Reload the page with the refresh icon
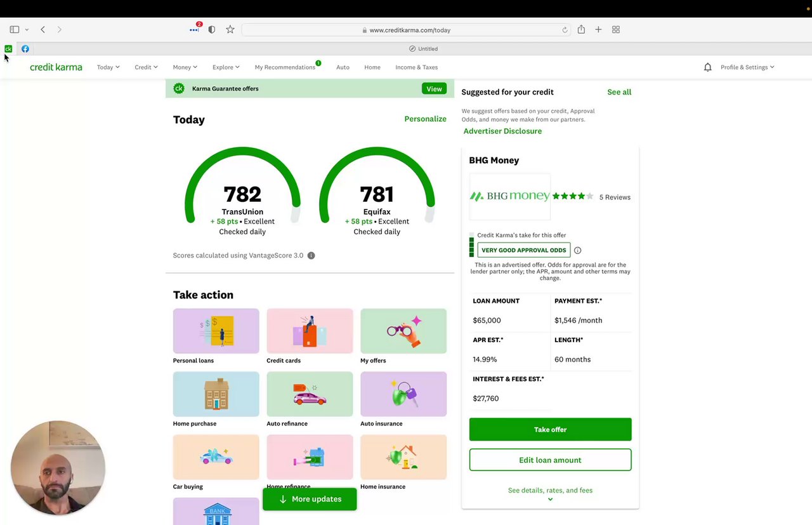Image resolution: width=812 pixels, height=525 pixels. tap(565, 30)
